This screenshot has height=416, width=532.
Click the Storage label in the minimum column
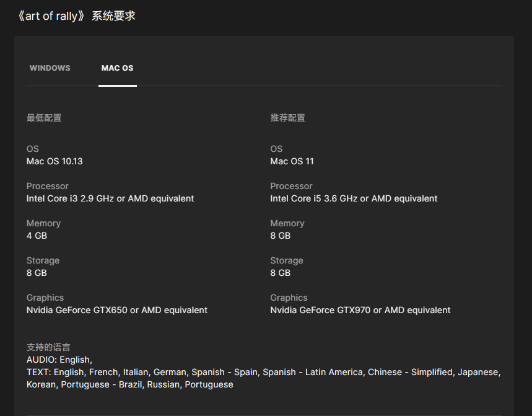click(x=43, y=260)
